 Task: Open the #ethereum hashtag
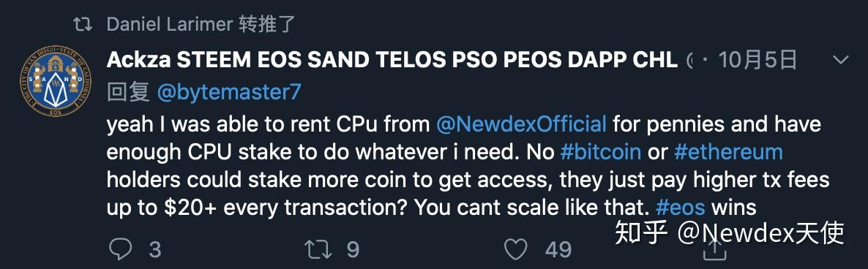pos(728,152)
